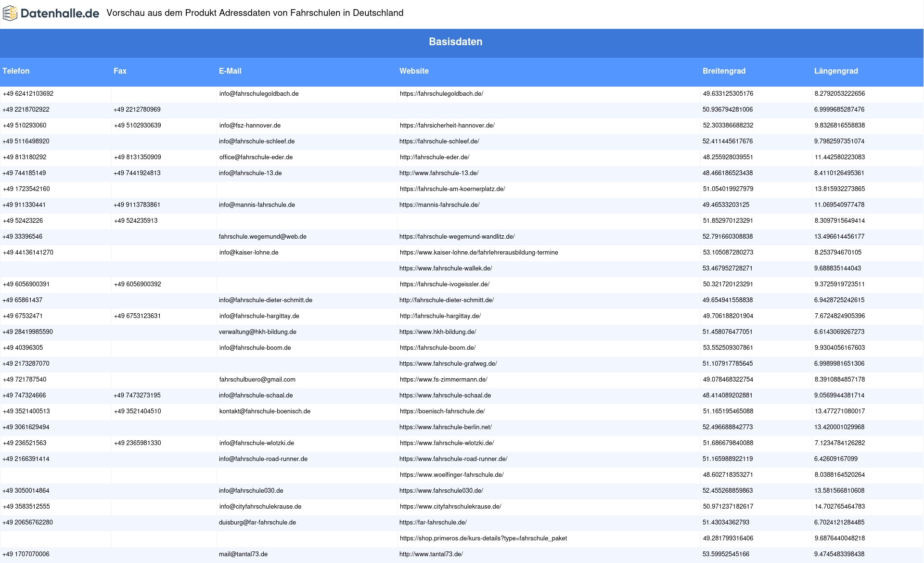This screenshot has height=563, width=924.
Task: Select the Basisdaten section header
Action: point(456,42)
